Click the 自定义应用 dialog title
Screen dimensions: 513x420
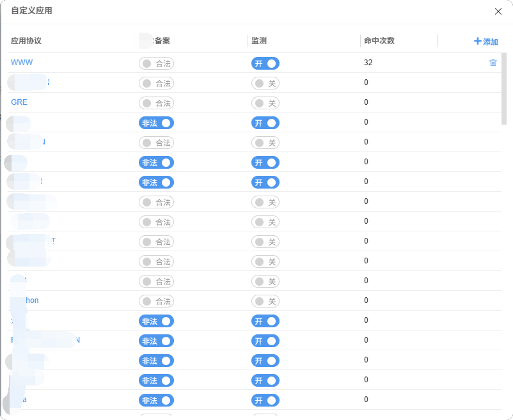pyautogui.click(x=32, y=10)
